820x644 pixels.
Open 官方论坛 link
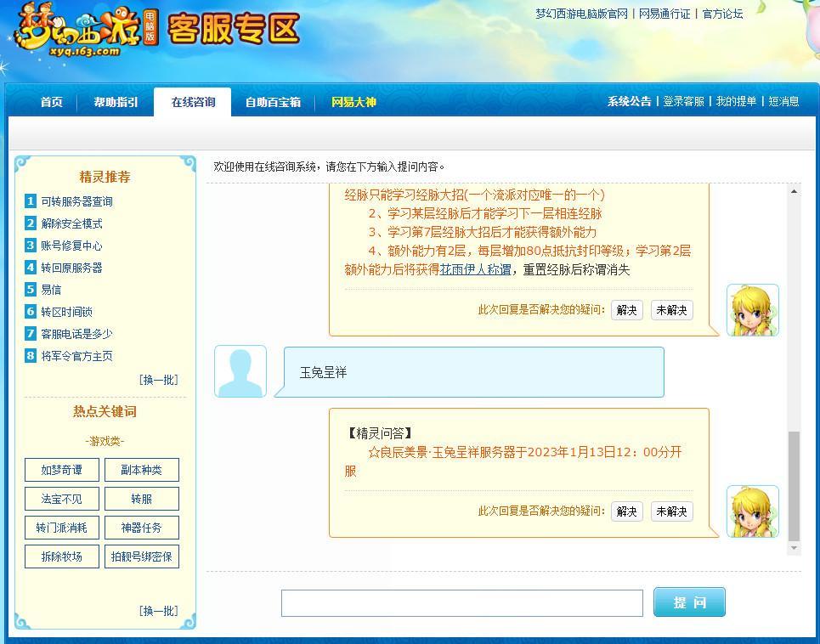723,14
